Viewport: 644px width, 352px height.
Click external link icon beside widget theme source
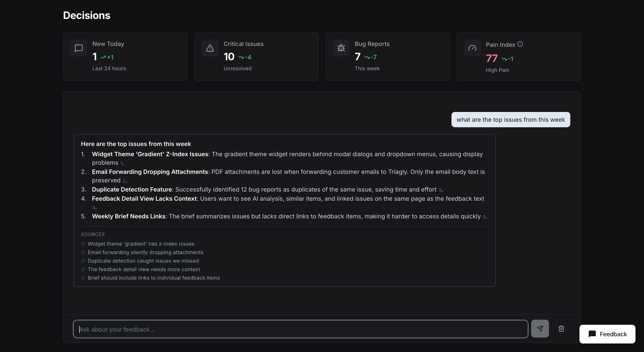[x=83, y=244]
